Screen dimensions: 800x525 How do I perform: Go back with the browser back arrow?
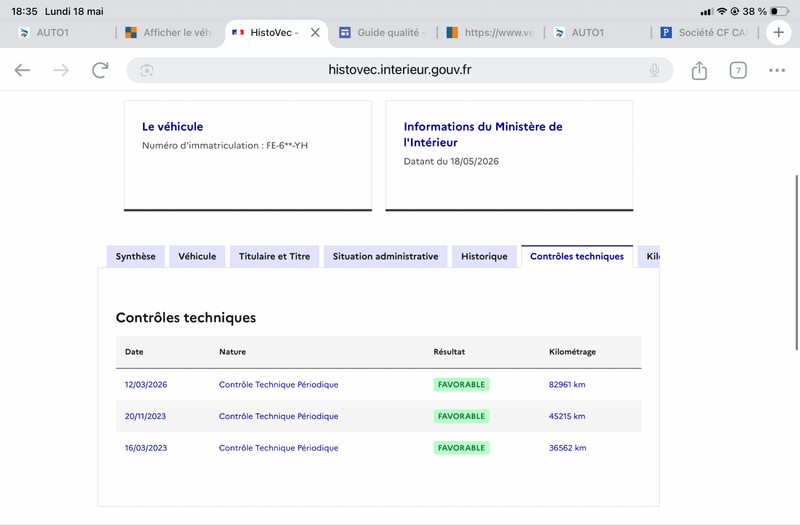coord(22,70)
